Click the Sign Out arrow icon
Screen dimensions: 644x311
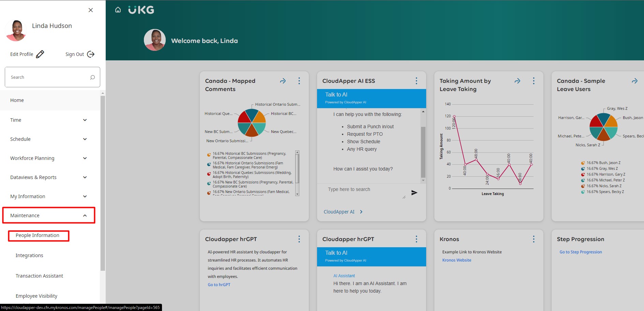coord(91,54)
